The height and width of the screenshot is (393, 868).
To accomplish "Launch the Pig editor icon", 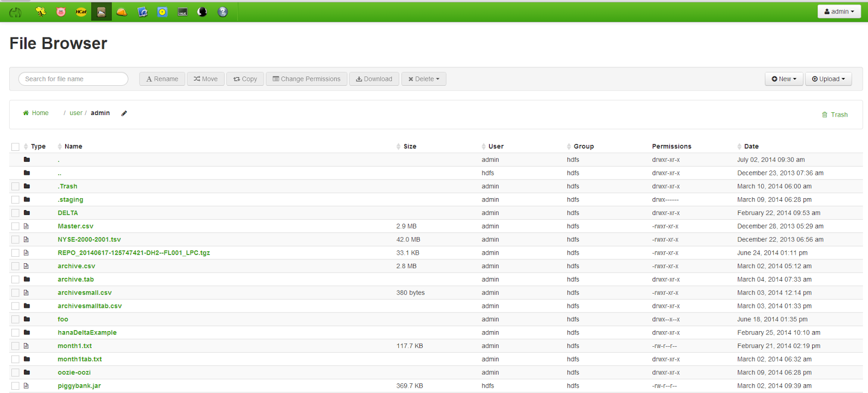I will pyautogui.click(x=61, y=11).
